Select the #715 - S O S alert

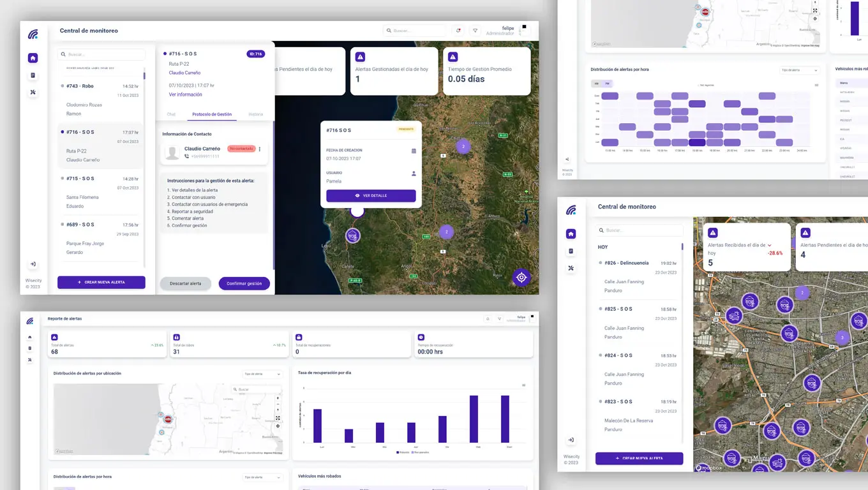tap(102, 193)
